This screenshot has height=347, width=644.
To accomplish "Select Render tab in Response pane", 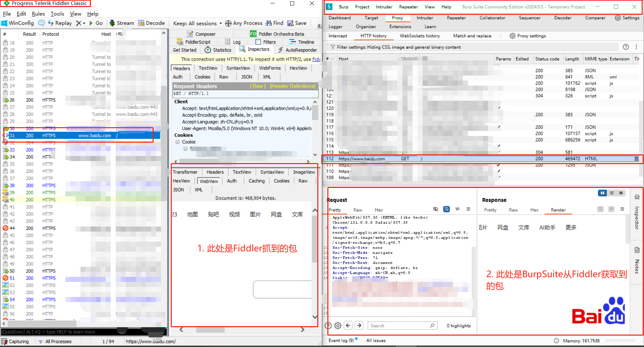I will (x=558, y=210).
